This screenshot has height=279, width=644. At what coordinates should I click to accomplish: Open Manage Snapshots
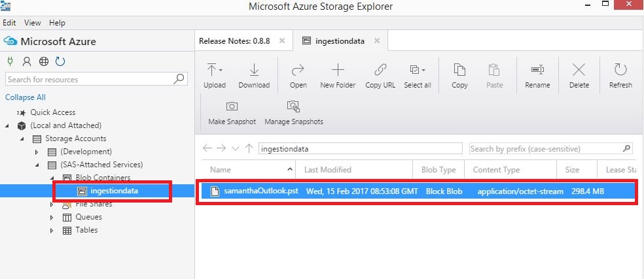(294, 112)
